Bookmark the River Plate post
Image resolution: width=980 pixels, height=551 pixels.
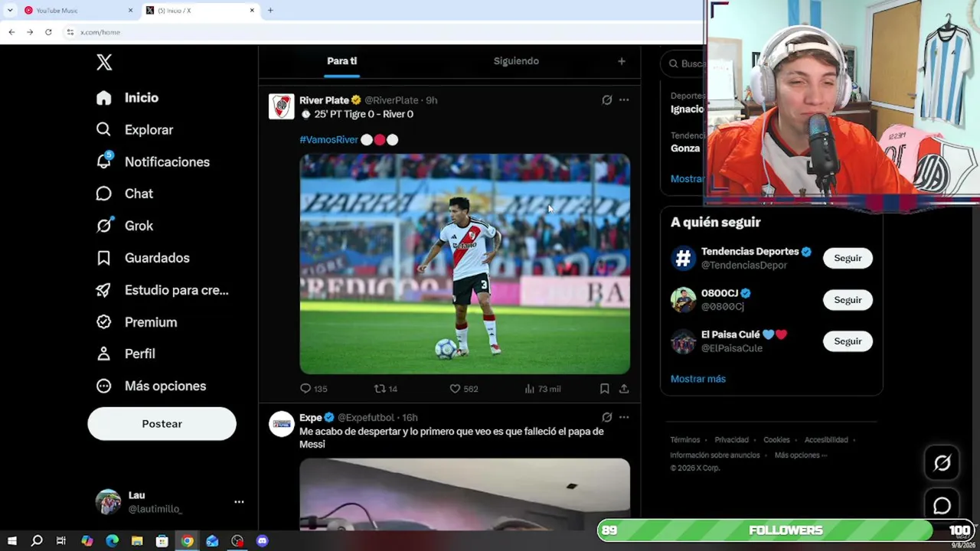(x=604, y=389)
